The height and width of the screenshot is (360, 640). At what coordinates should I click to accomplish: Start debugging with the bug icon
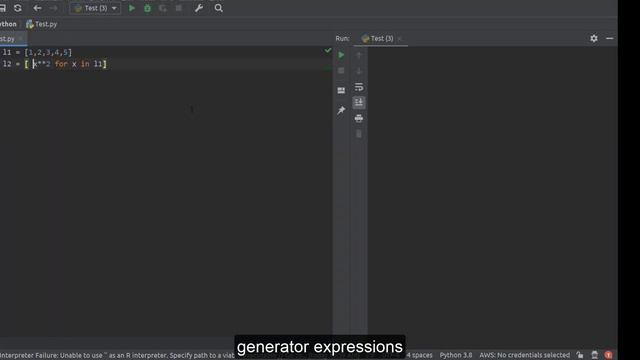click(x=147, y=8)
